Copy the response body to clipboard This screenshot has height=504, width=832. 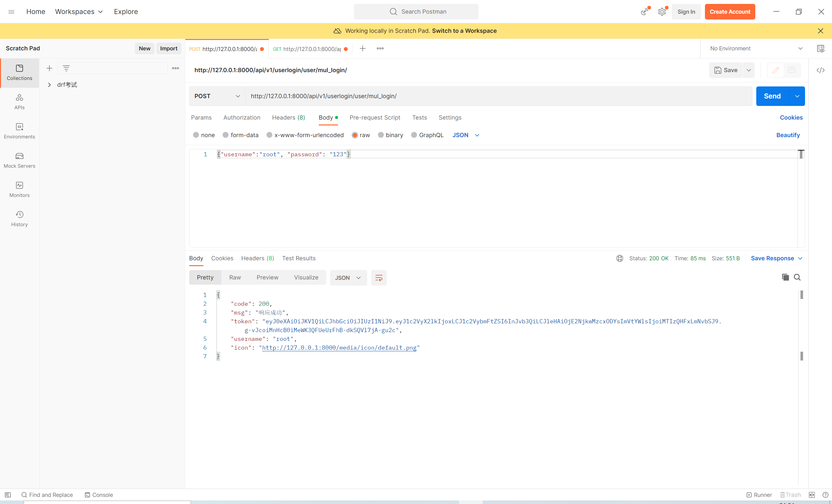coord(785,277)
